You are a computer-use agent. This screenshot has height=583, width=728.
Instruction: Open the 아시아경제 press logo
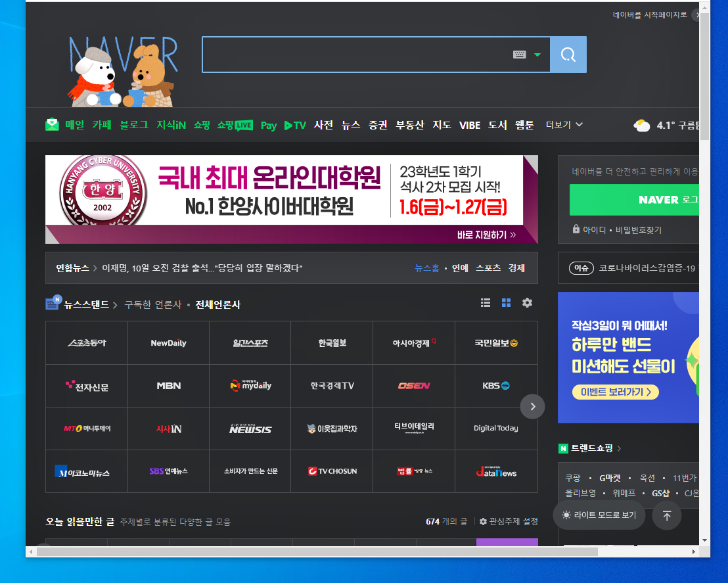(x=414, y=343)
